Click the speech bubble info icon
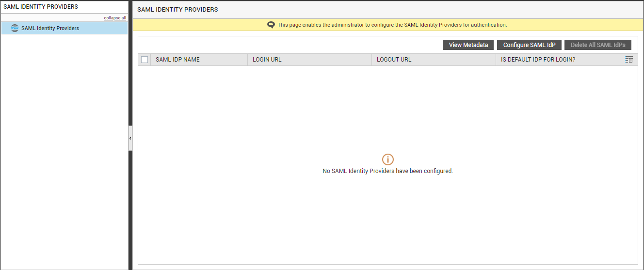The width and height of the screenshot is (644, 270). pyautogui.click(x=271, y=25)
